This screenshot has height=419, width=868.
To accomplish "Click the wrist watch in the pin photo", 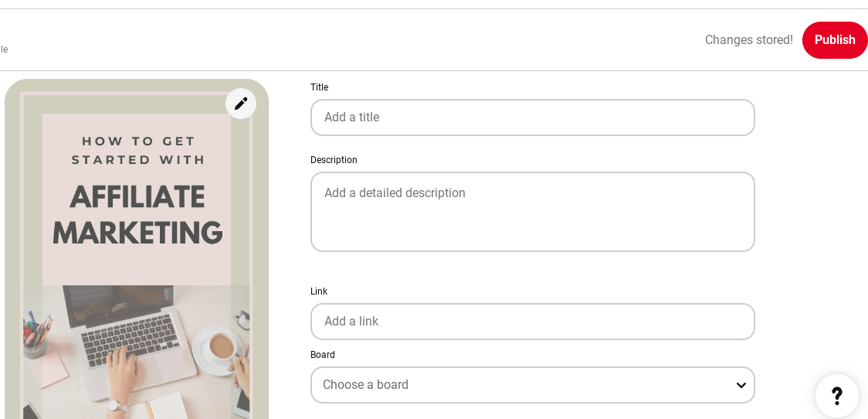I will click(117, 405).
